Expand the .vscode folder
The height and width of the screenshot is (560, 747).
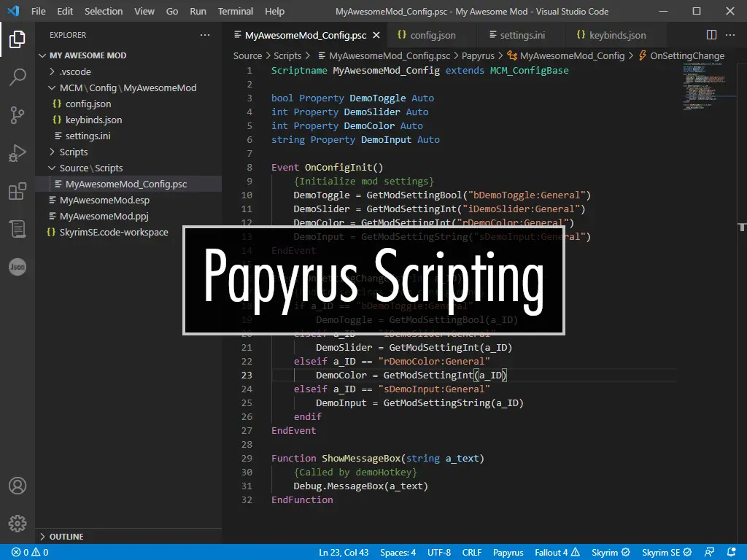74,71
